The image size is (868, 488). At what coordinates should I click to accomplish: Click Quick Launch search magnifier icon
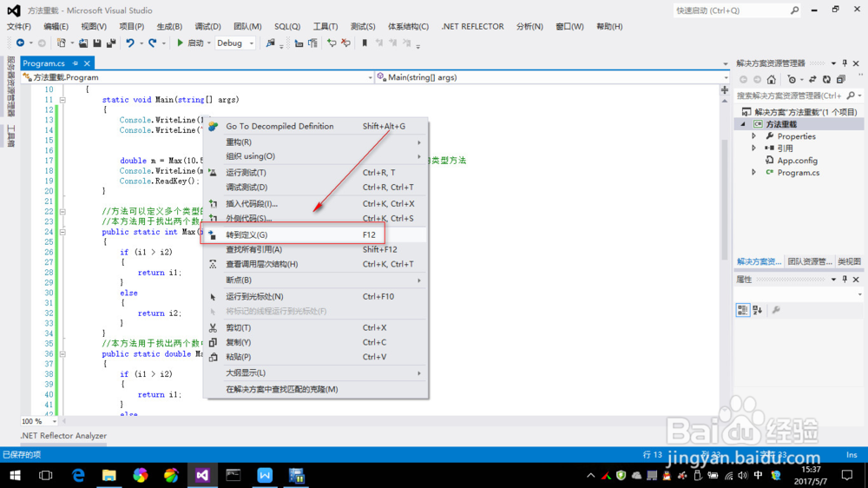point(794,10)
